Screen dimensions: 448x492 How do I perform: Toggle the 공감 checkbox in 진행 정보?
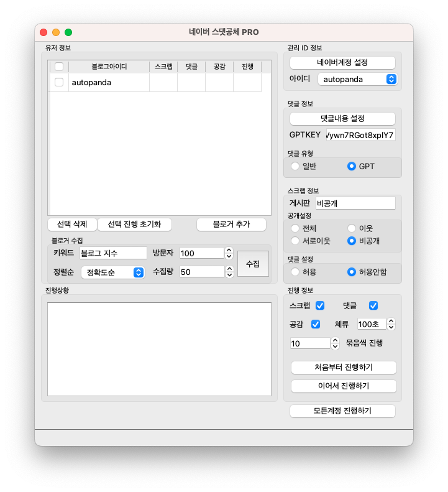(316, 324)
